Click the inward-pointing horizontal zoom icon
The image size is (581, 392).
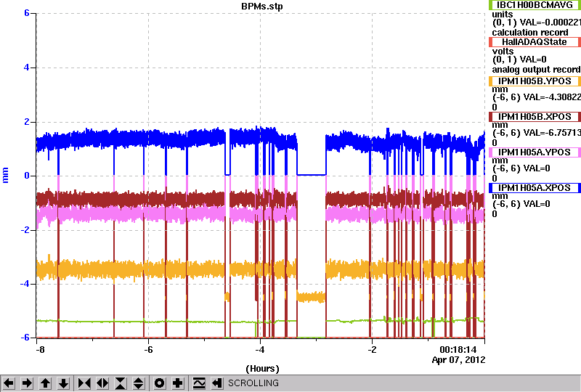(x=84, y=383)
